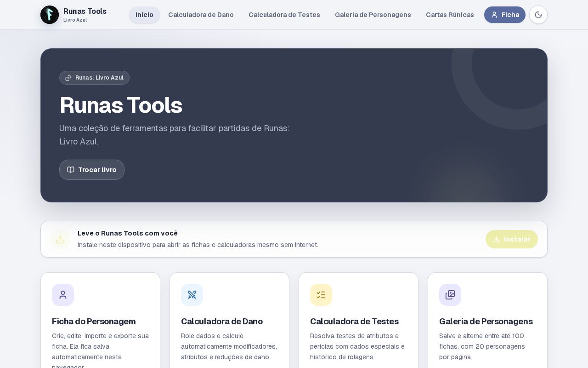Screen dimensions: 588x368
Task: Go to Calculadora de Dano in navigation
Action: click(201, 15)
